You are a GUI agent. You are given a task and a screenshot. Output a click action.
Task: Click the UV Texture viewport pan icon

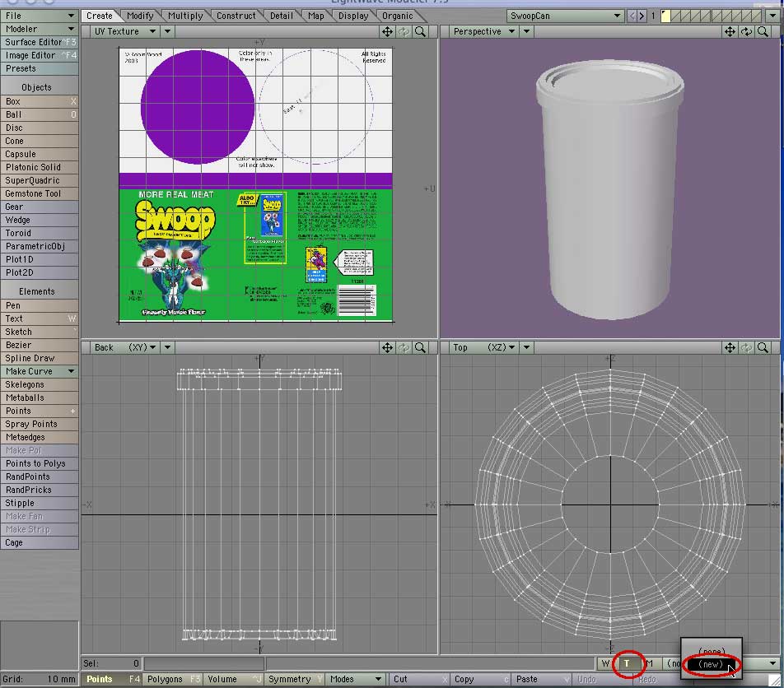tap(387, 31)
